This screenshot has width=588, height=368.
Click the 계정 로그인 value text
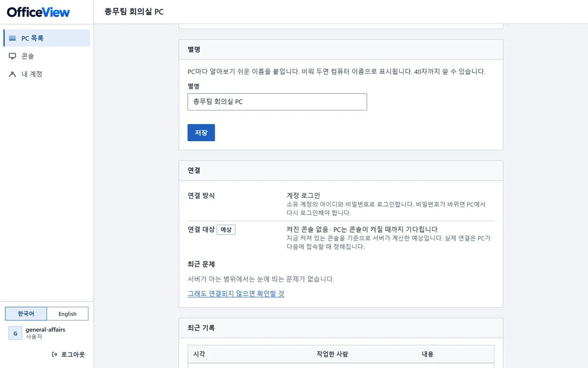click(x=303, y=196)
